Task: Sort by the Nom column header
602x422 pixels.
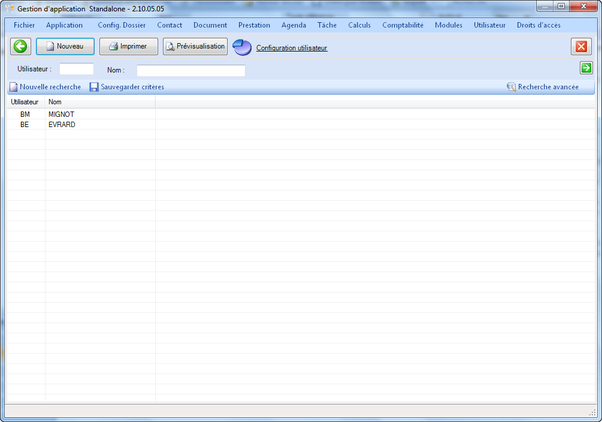Action: (55, 102)
